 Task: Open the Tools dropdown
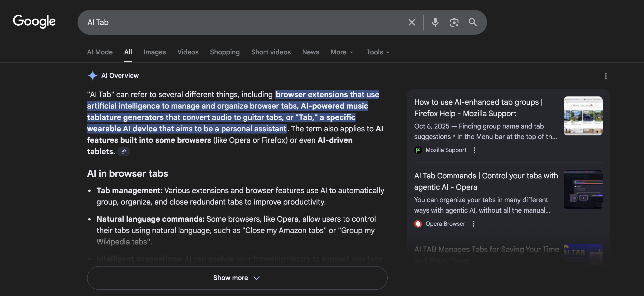[378, 52]
